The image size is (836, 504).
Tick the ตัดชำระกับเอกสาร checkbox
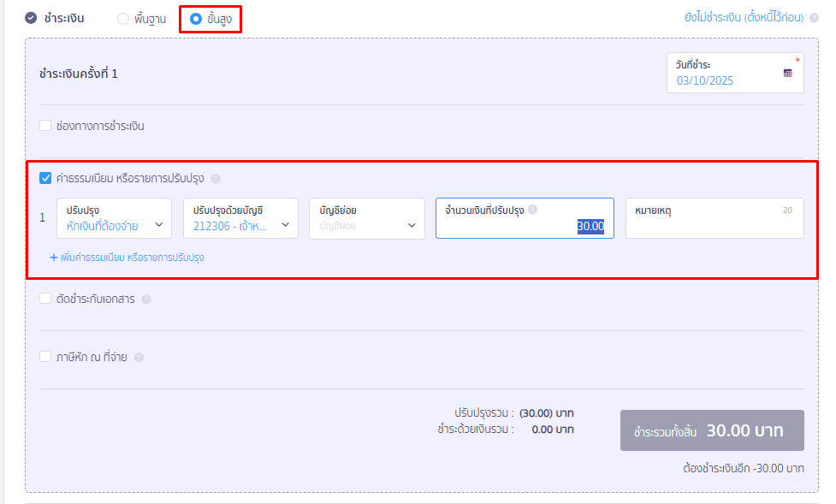pos(45,299)
